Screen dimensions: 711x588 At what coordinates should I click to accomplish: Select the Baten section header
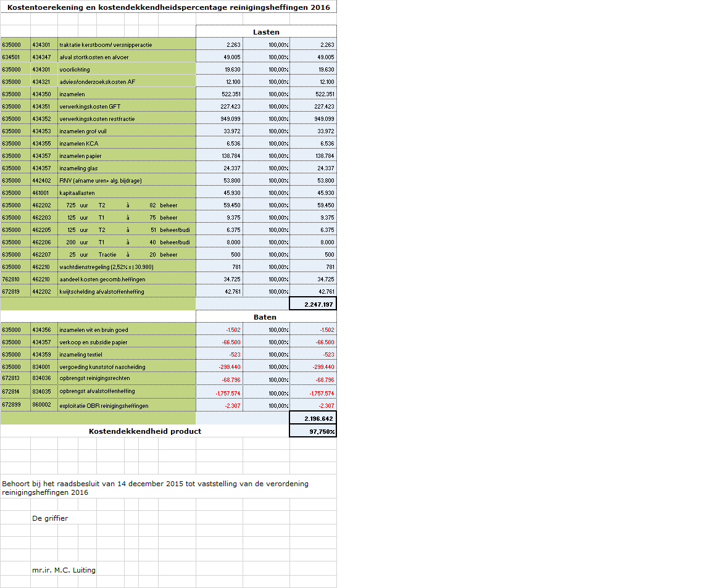click(x=266, y=317)
